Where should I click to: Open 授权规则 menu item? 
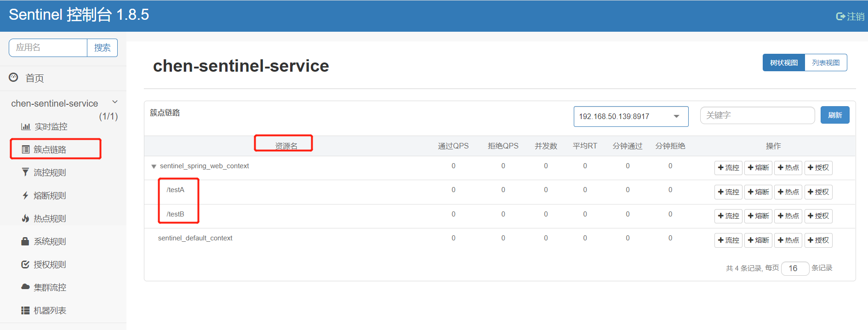coord(50,264)
